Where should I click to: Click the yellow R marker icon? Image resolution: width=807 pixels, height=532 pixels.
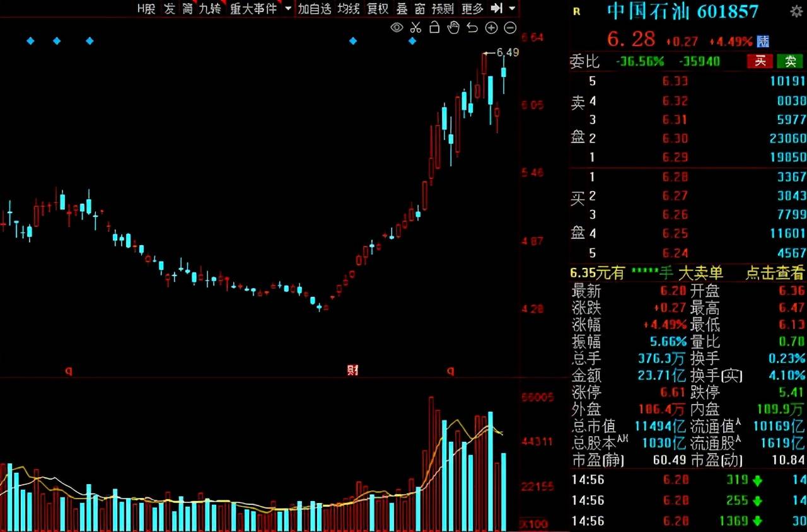pyautogui.click(x=576, y=11)
